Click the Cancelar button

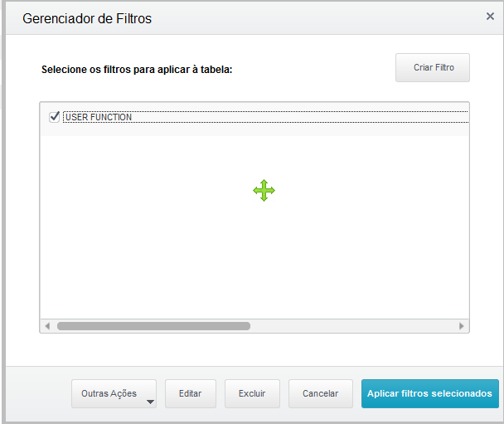tap(321, 393)
